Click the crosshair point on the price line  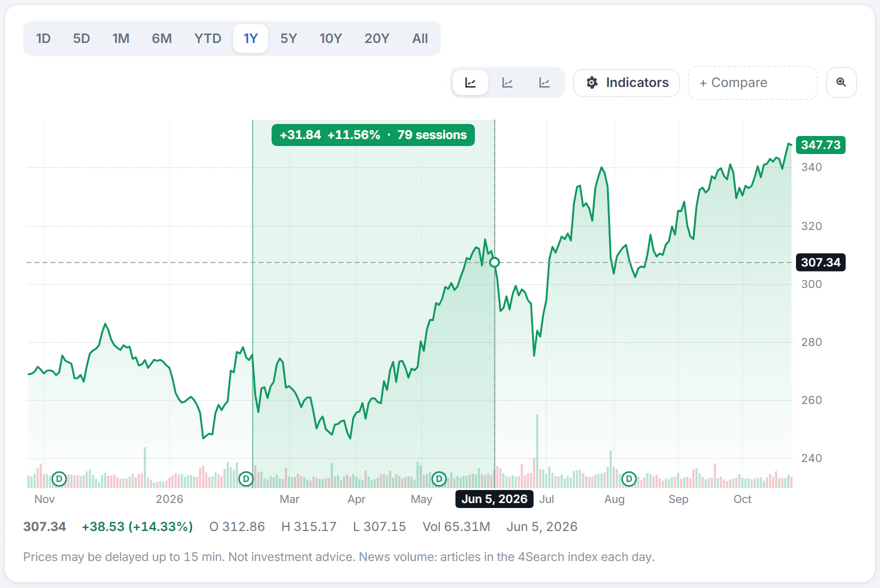tap(494, 262)
